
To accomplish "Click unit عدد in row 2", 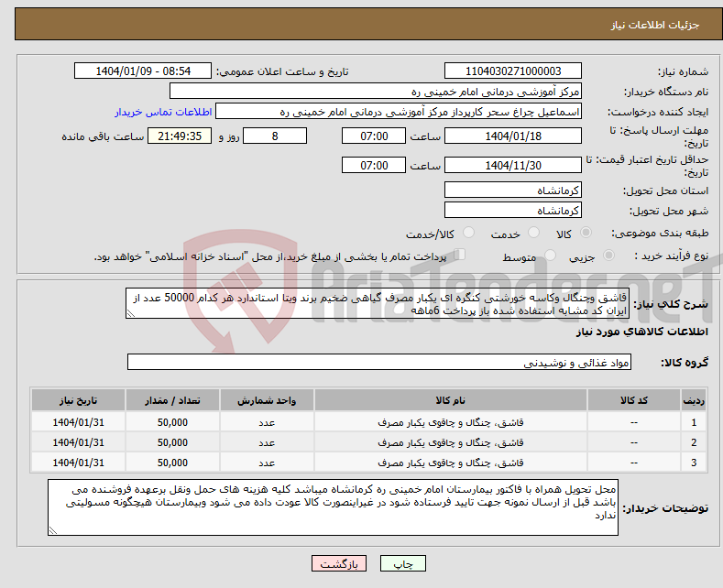I will point(267,443).
